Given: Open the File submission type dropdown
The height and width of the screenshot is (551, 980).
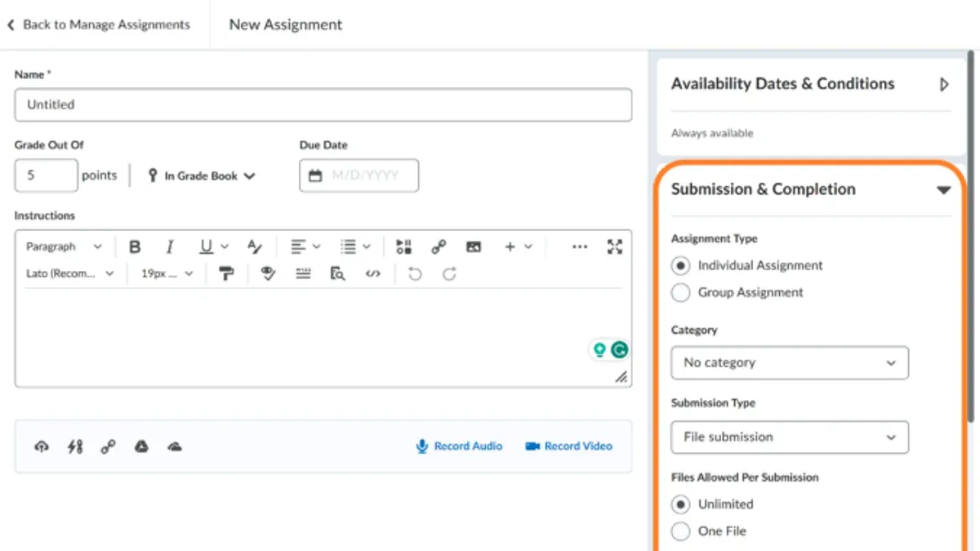Looking at the screenshot, I should pos(790,437).
